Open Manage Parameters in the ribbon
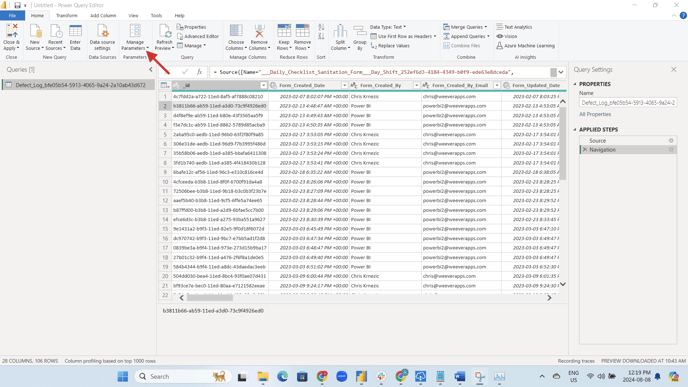 pyautogui.click(x=135, y=37)
